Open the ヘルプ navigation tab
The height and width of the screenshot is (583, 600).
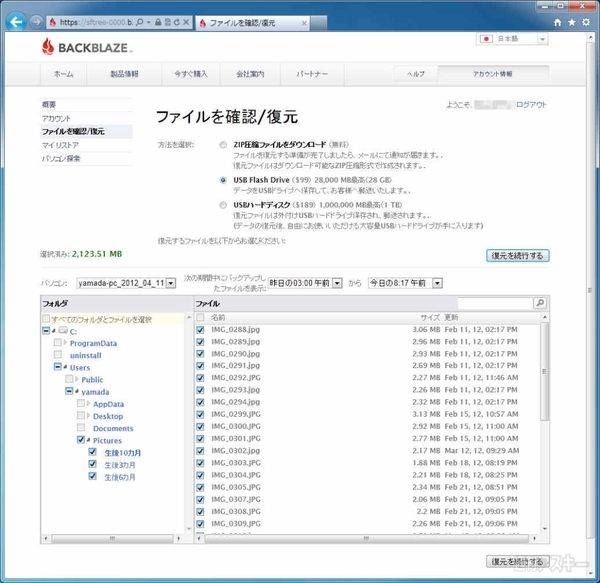tap(416, 74)
